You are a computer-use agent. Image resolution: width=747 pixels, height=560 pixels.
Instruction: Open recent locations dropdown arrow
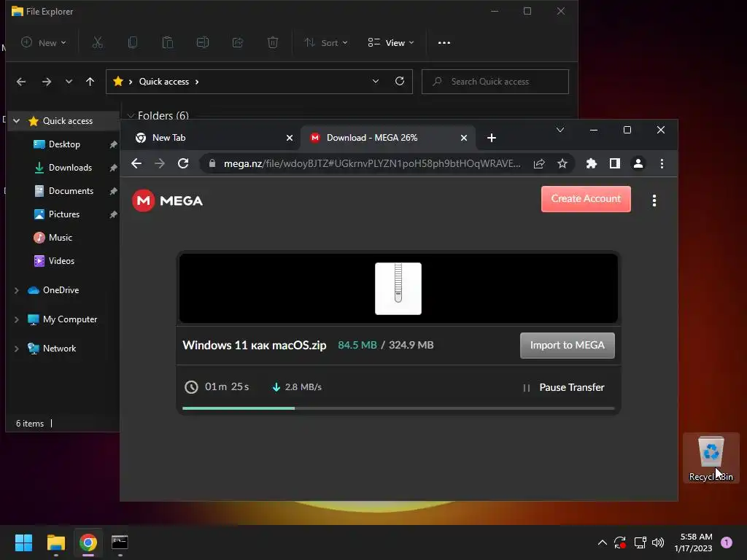(x=69, y=82)
